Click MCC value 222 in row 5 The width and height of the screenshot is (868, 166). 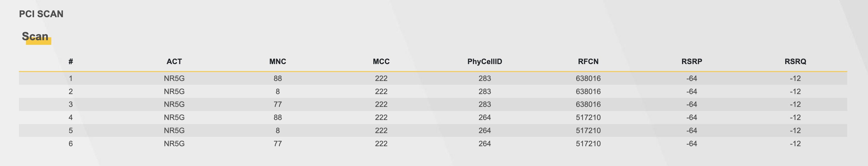381,131
